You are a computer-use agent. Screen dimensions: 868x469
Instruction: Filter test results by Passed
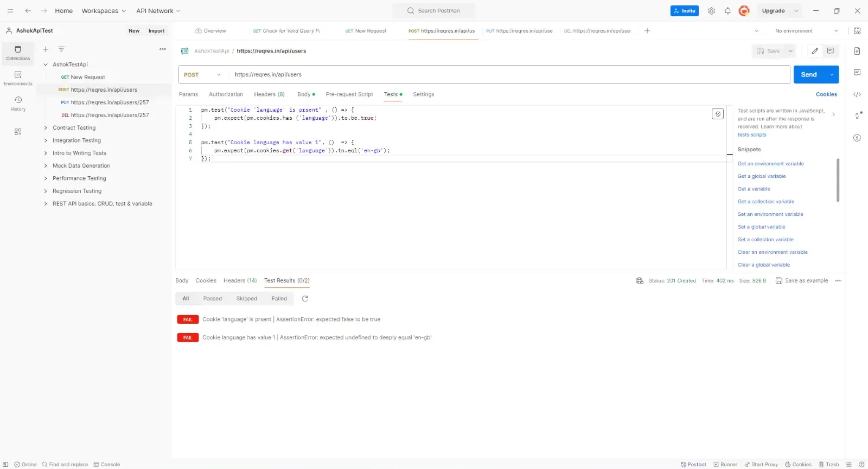(x=213, y=299)
